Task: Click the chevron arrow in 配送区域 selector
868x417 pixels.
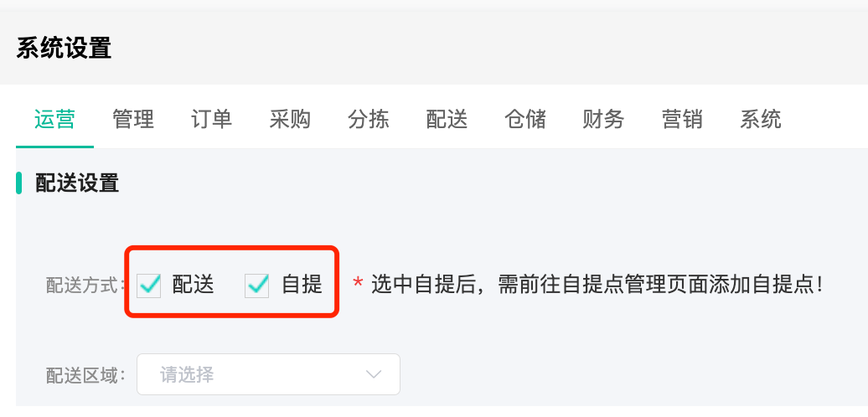Action: click(374, 374)
